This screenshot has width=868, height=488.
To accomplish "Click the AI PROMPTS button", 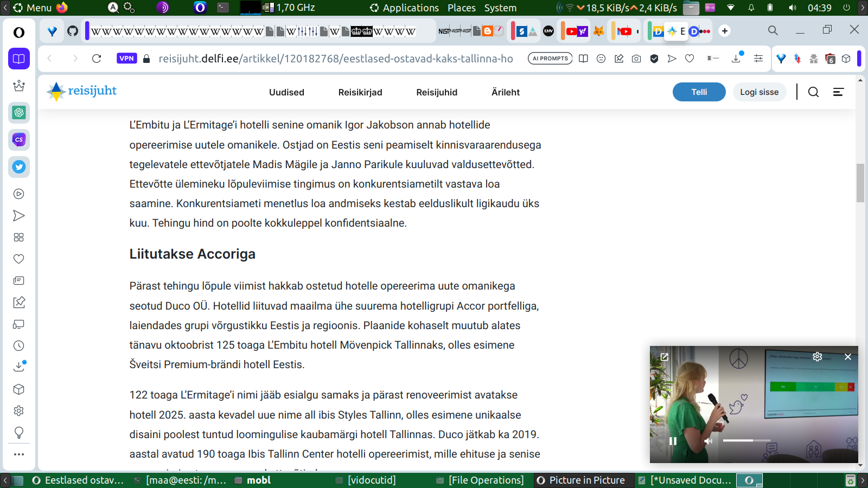I will 550,59.
